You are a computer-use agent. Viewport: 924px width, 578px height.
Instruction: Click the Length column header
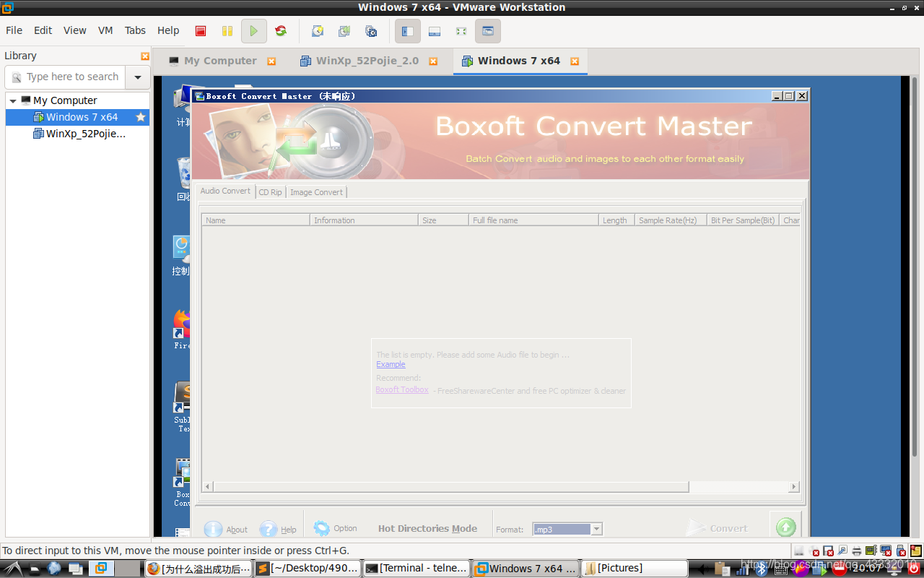[616, 220]
